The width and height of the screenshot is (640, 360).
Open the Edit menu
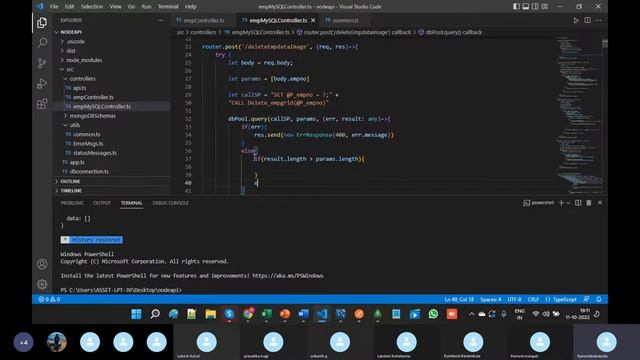tap(69, 7)
